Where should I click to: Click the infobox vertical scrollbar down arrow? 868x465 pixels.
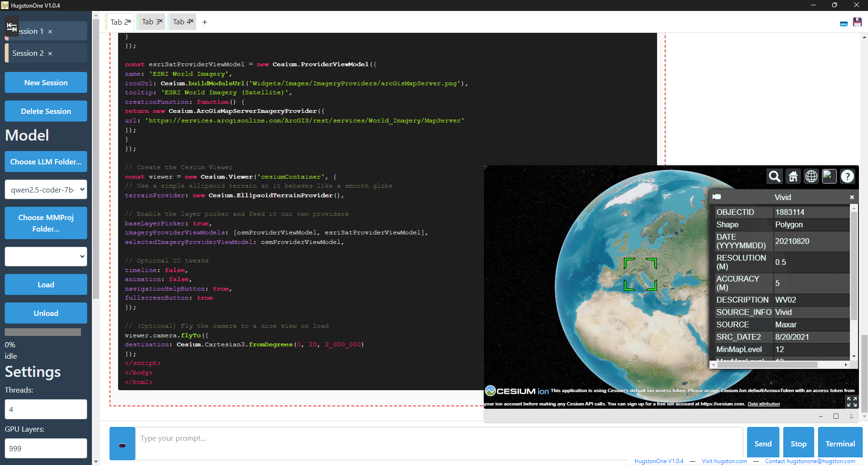854,356
